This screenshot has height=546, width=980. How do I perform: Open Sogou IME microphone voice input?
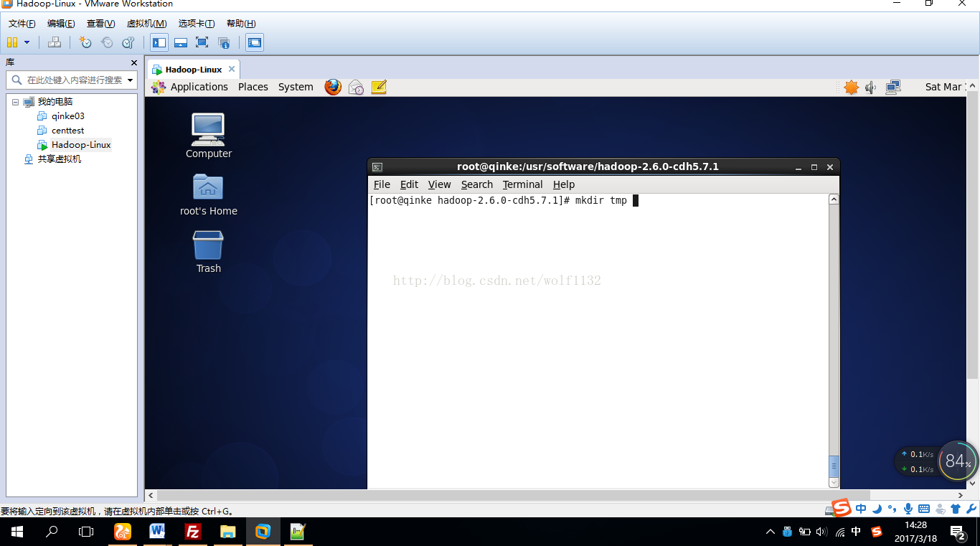908,509
